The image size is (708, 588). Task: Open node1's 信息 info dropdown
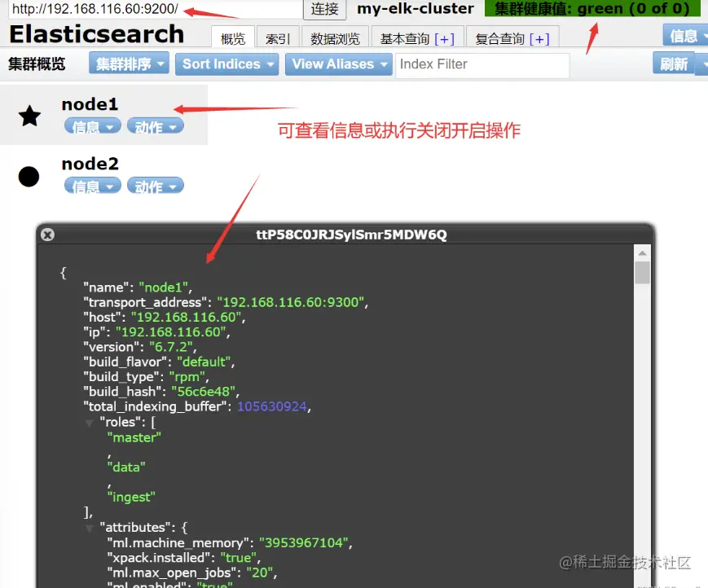92,126
